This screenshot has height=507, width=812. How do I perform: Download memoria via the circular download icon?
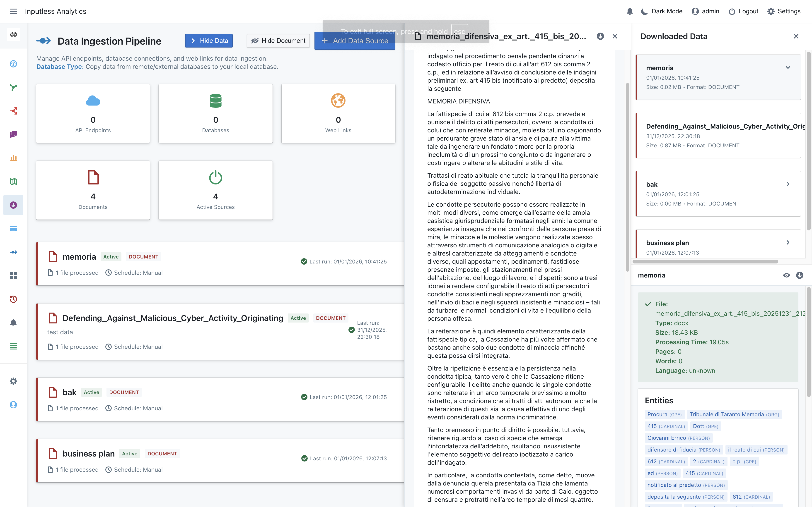[x=800, y=275]
